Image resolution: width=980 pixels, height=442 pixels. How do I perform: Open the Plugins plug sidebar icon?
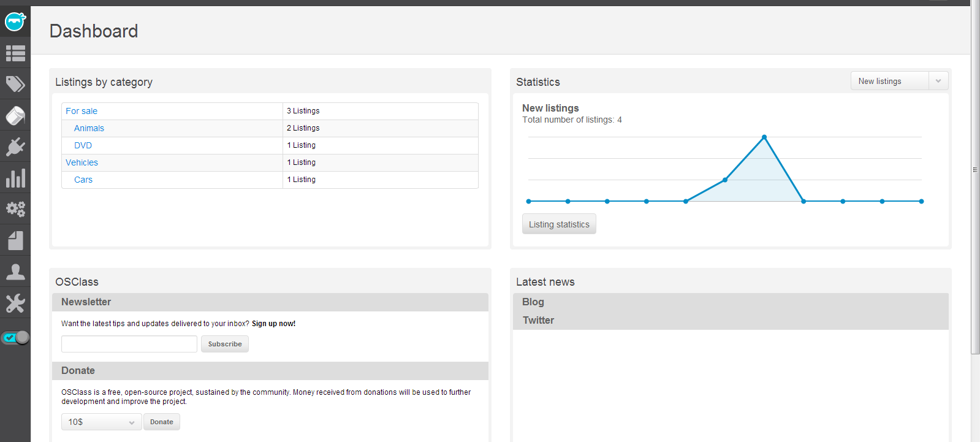[15, 147]
